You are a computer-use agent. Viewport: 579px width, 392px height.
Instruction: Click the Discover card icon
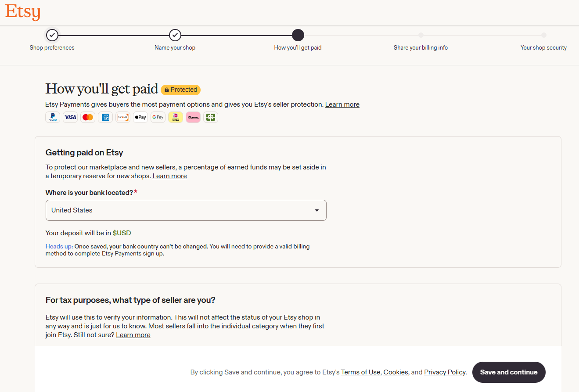(x=123, y=117)
